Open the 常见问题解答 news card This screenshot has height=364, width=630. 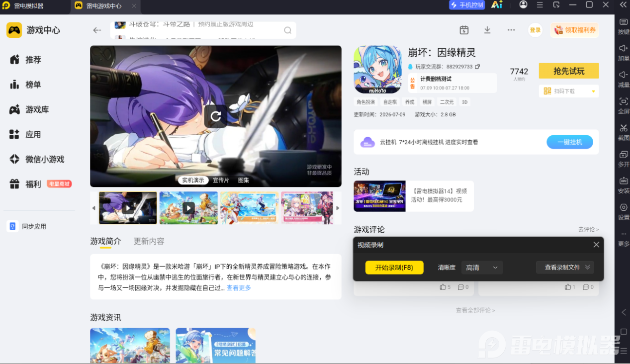[x=216, y=346]
